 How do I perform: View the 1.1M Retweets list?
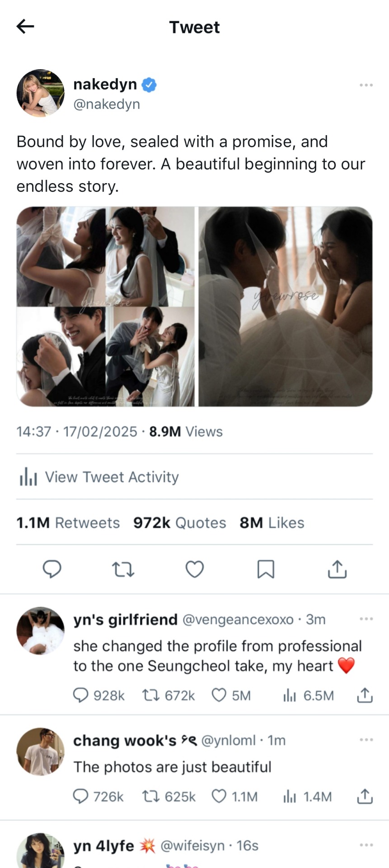[x=68, y=523]
